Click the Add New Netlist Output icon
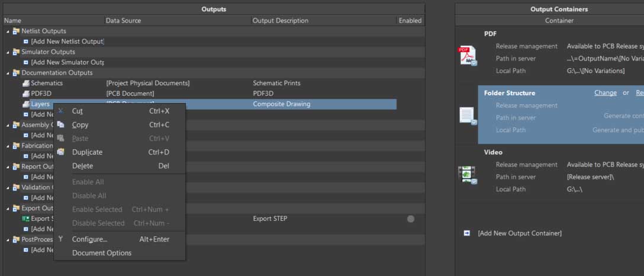This screenshot has height=276, width=644. 26,41
